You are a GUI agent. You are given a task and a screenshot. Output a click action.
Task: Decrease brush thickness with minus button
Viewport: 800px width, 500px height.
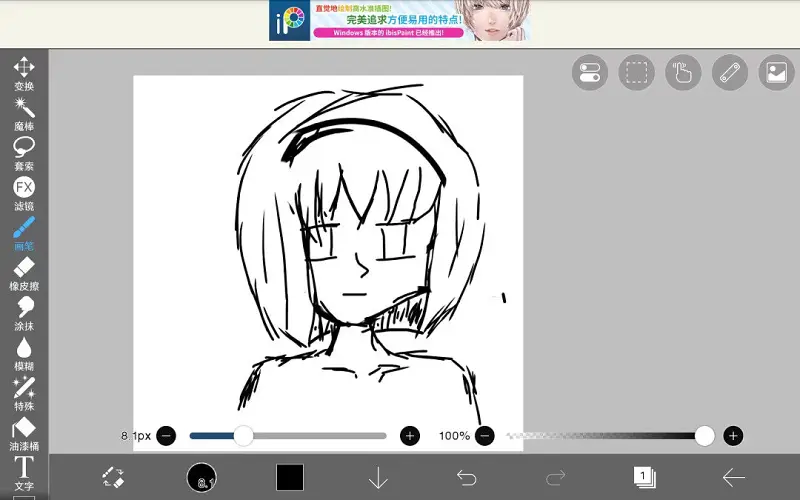point(166,436)
